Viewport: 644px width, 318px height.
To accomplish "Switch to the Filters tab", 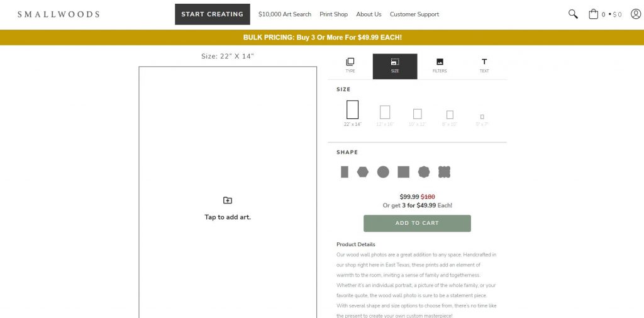I will click(x=440, y=66).
